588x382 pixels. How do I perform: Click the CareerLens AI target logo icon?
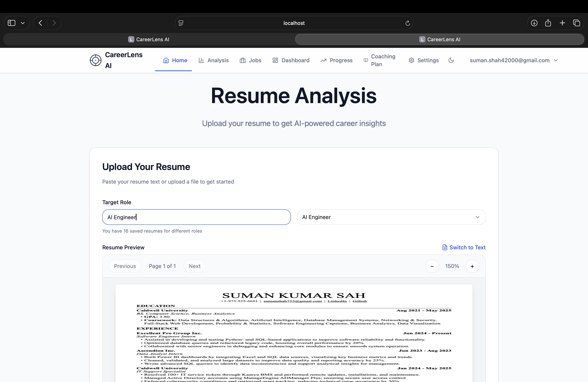(x=95, y=60)
